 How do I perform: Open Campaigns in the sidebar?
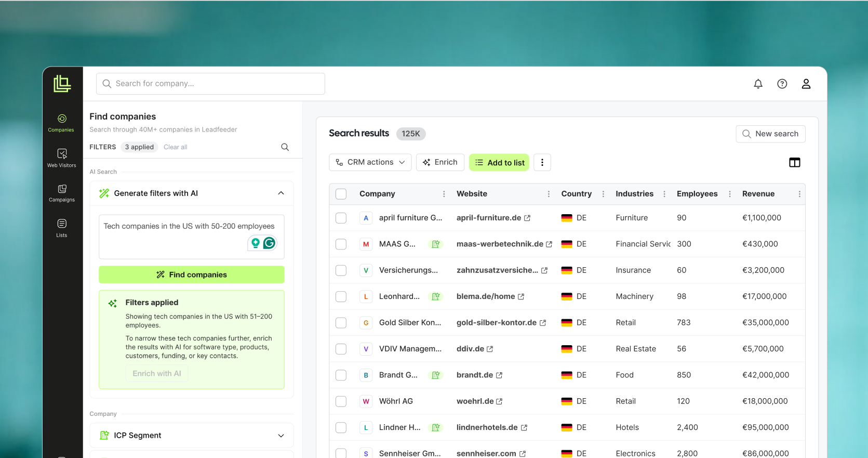tap(62, 193)
